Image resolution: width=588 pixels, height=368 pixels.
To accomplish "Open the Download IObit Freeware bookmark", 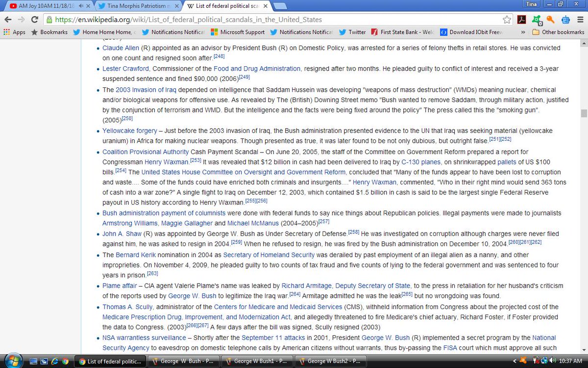I will click(x=471, y=32).
